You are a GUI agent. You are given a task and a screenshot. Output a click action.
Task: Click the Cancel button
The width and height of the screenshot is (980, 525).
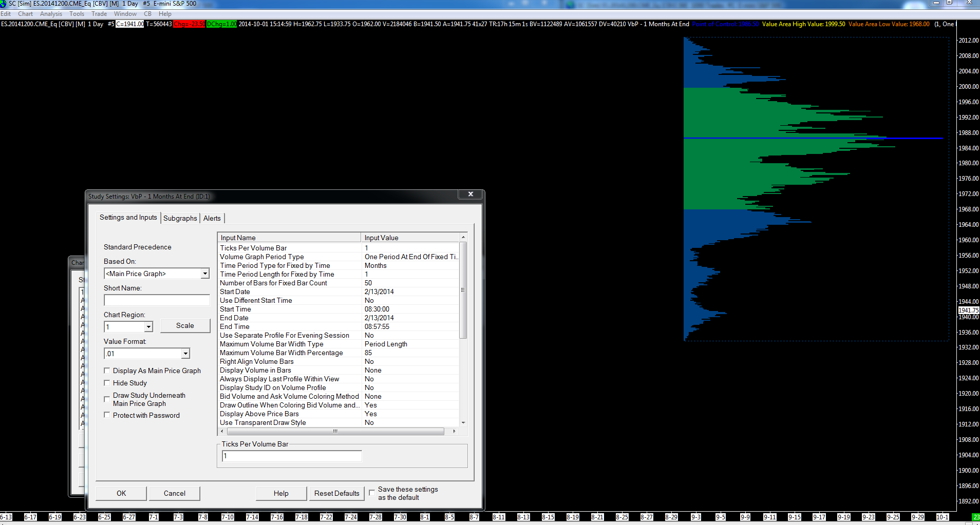(x=175, y=493)
